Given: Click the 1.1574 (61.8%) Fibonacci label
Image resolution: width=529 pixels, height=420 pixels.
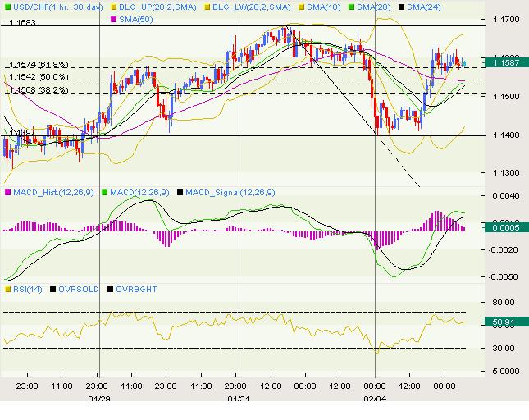Looking at the screenshot, I should click(39, 65).
